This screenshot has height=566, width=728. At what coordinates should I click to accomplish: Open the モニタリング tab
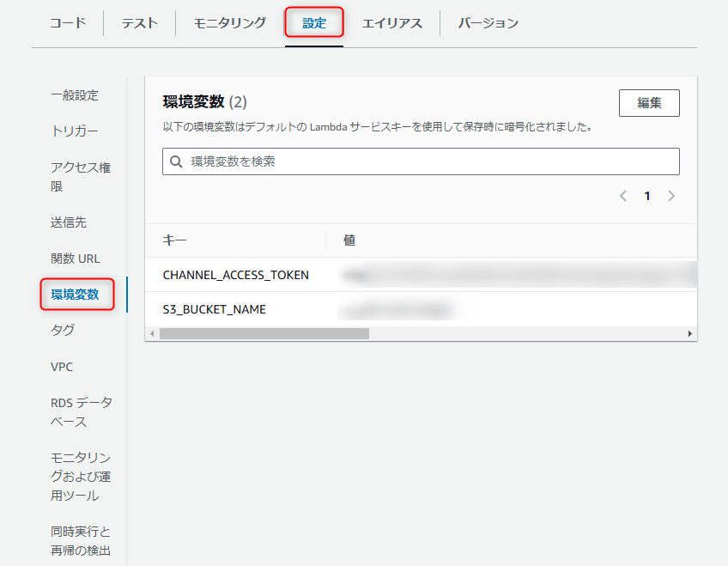click(x=230, y=22)
